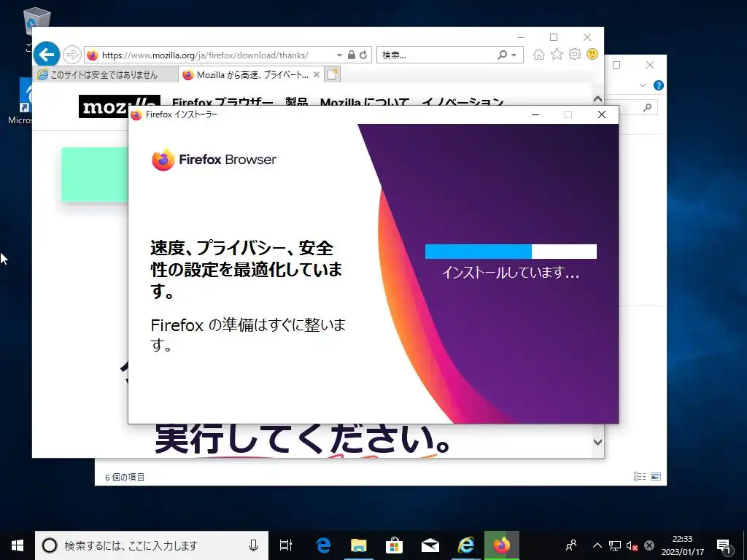Click the Firefox installer progress bar
Viewport: 747px width, 560px height.
(x=511, y=252)
